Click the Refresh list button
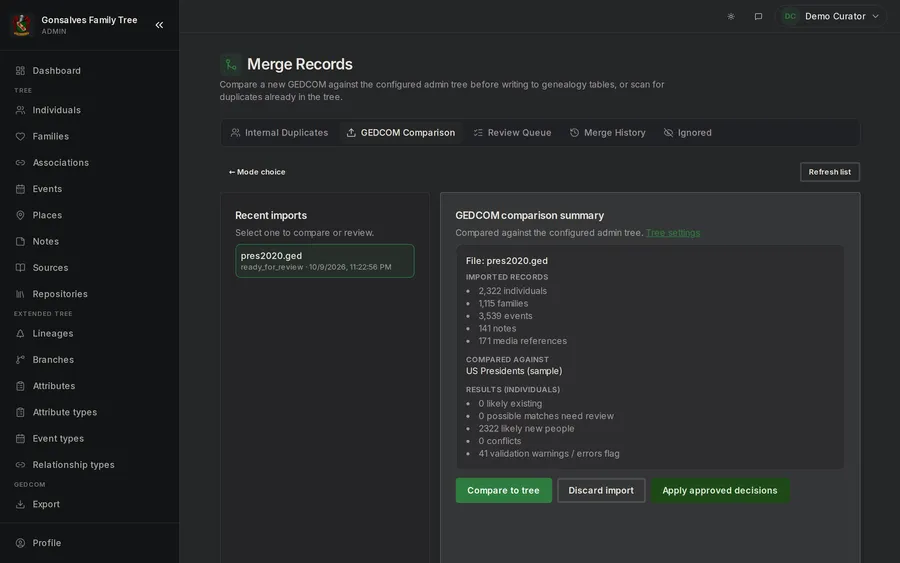Image resolution: width=900 pixels, height=563 pixels. click(x=829, y=172)
